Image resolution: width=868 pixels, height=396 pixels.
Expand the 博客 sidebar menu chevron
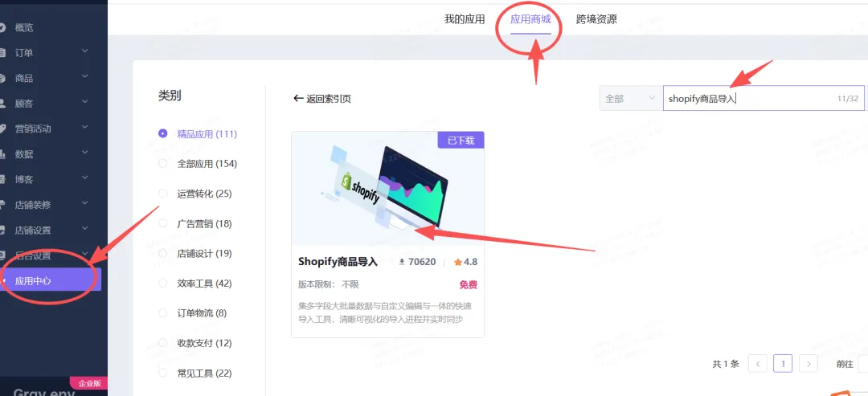click(84, 178)
